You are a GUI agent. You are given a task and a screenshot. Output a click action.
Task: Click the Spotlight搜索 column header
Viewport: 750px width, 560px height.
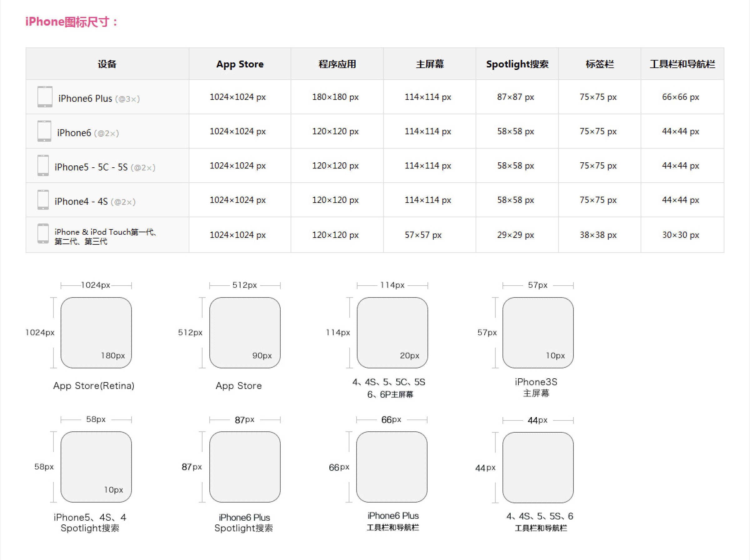point(517,64)
